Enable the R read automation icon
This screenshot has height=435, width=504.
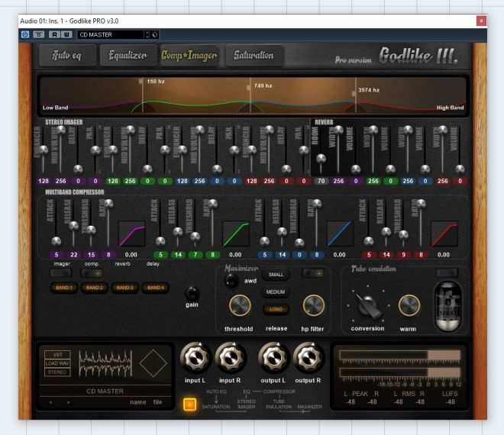[x=54, y=34]
